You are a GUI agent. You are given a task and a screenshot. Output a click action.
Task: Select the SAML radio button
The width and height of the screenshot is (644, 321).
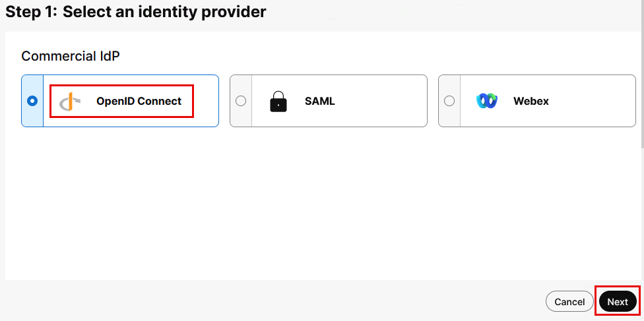241,101
